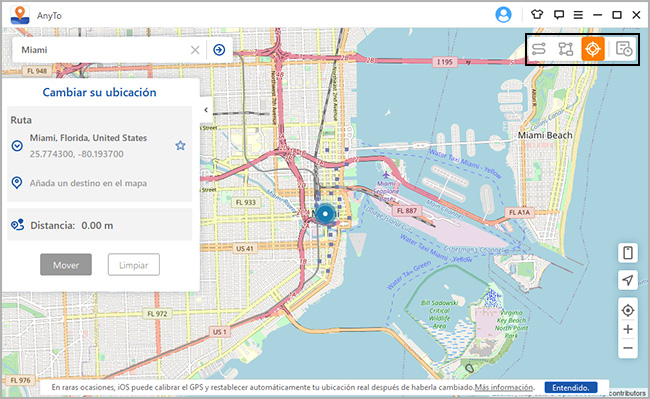Screen dimensions: 650x399
Task: Activate the teleport mode target icon
Action: pyautogui.click(x=593, y=49)
